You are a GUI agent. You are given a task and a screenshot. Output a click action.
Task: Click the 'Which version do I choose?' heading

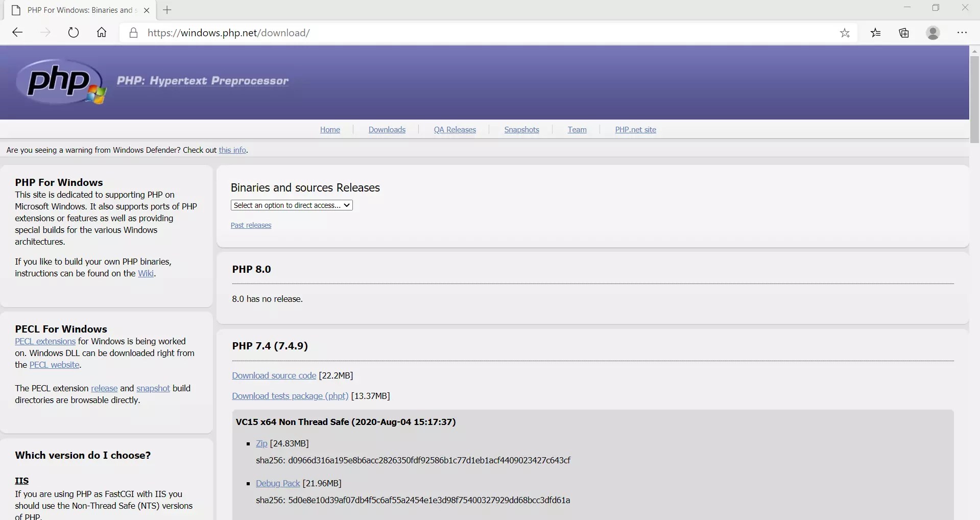83,455
